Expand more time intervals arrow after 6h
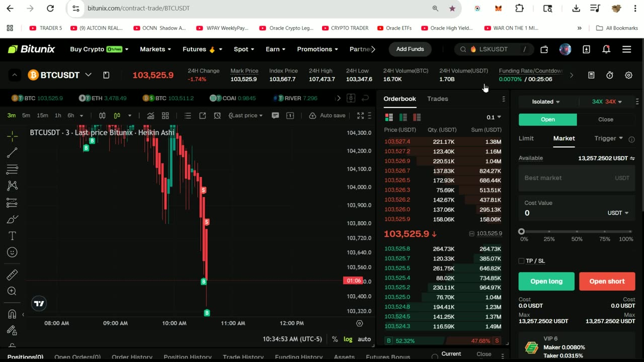 tap(82, 116)
